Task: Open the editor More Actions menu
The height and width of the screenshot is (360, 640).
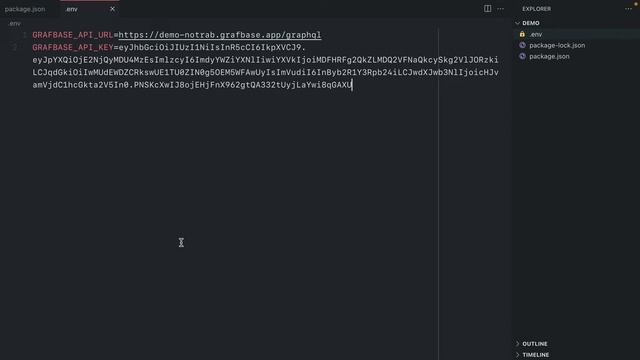Action: click(x=500, y=9)
